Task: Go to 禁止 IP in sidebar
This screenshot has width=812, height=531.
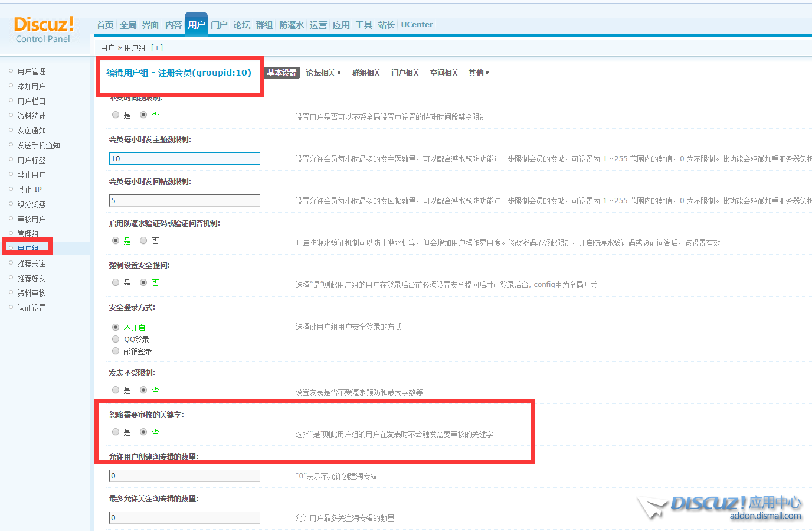Action: click(x=30, y=190)
